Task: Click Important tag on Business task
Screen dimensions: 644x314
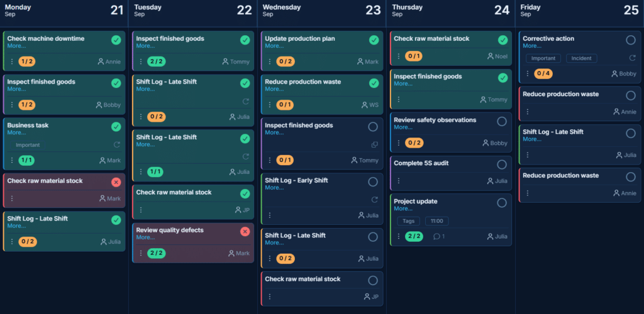Action: pyautogui.click(x=28, y=144)
